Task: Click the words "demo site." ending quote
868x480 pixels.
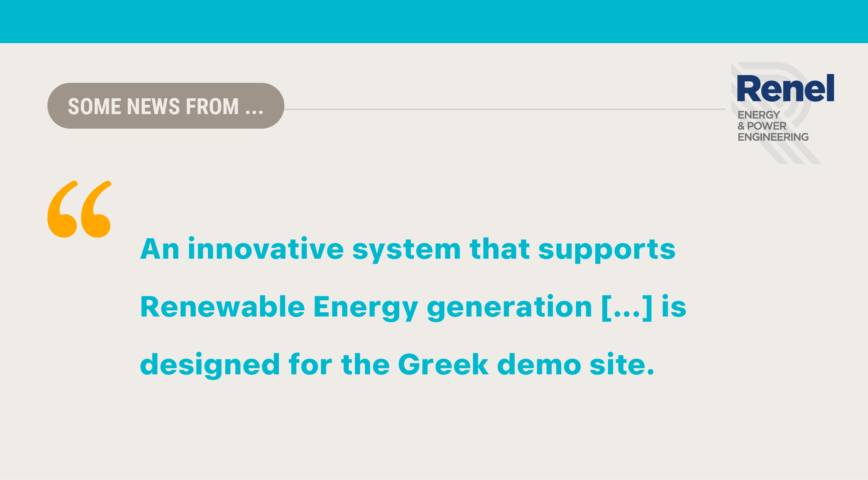Action: point(576,364)
